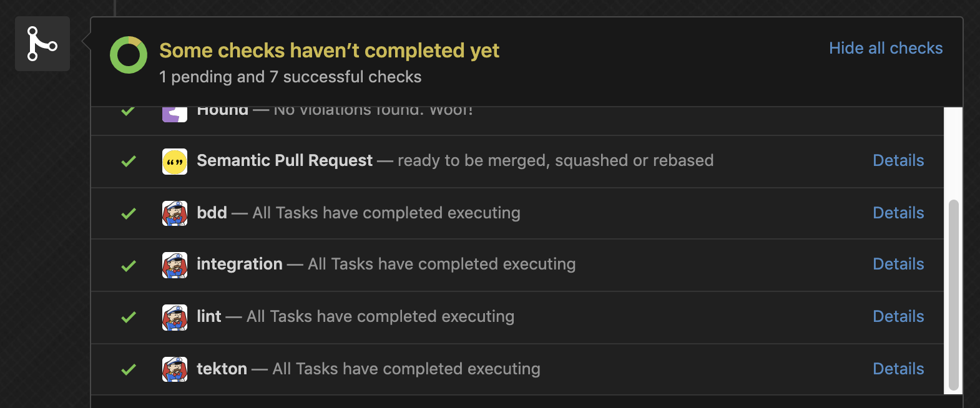Open Details for the tekton check

click(x=898, y=369)
